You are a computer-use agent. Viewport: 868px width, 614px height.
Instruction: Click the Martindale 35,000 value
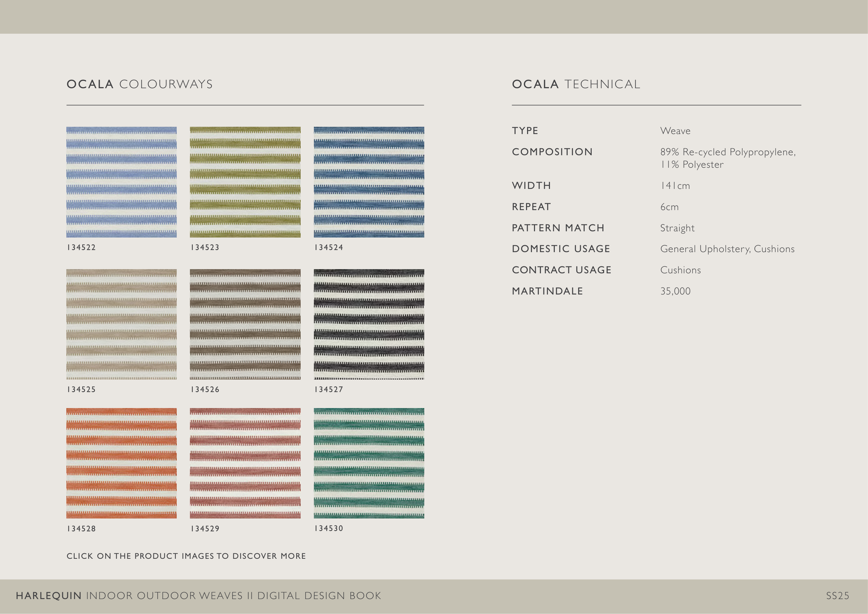(675, 291)
